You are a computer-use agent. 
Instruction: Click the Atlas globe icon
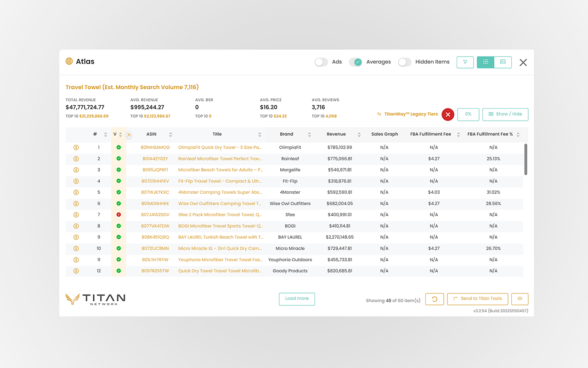pos(69,61)
